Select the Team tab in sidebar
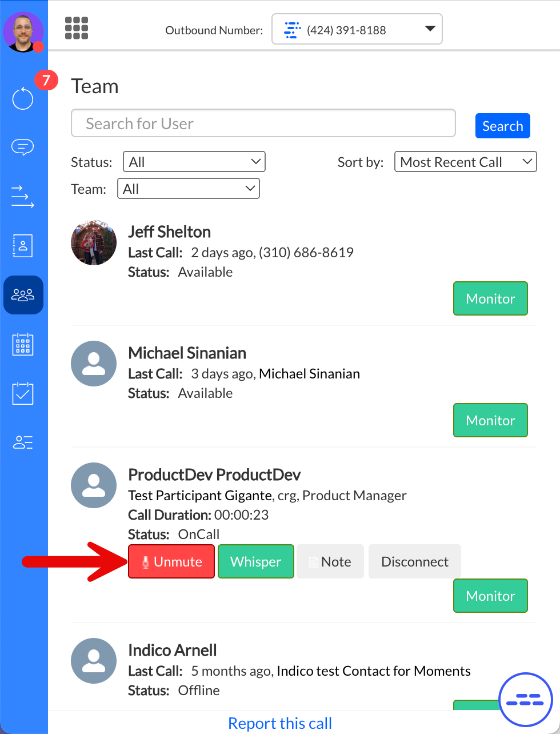560x734 pixels. 23,295
